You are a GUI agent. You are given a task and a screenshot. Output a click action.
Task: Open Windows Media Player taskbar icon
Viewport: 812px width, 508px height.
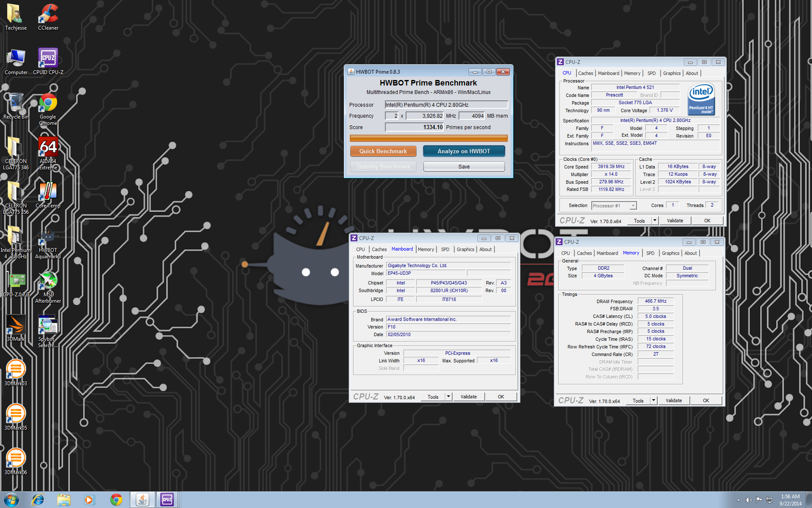coord(89,500)
